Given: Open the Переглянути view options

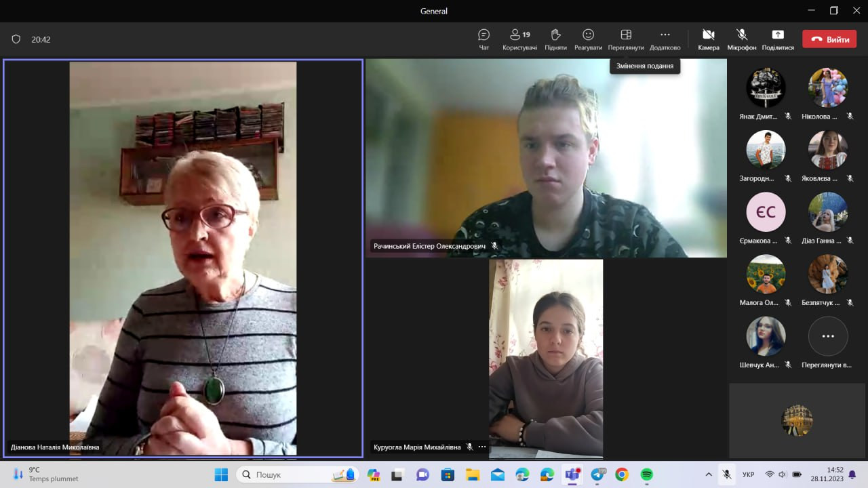Looking at the screenshot, I should pos(626,39).
